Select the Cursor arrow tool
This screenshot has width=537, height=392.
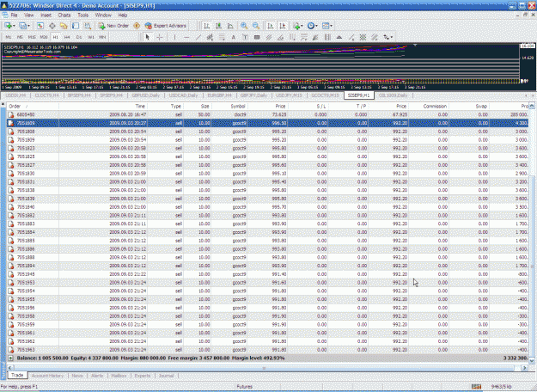coord(148,37)
